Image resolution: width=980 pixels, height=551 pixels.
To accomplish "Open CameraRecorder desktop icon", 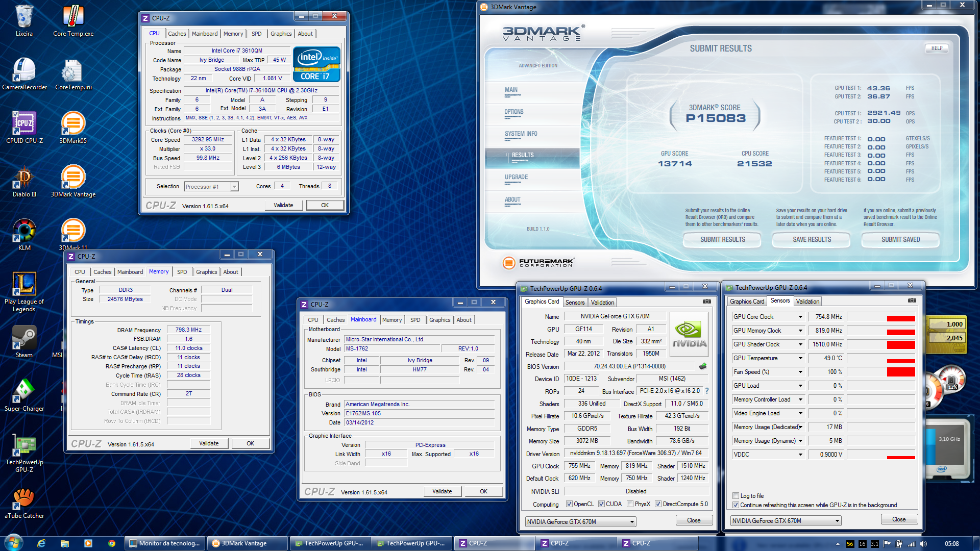I will click(x=24, y=74).
